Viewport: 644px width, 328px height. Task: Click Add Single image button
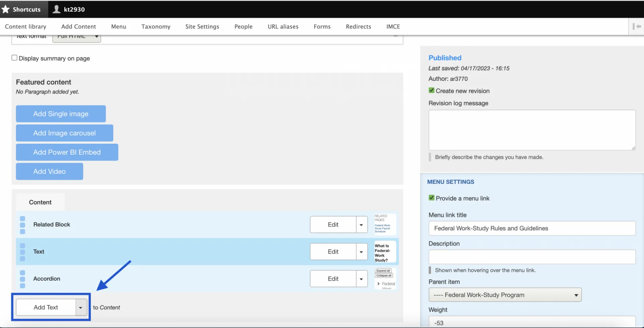coord(61,114)
